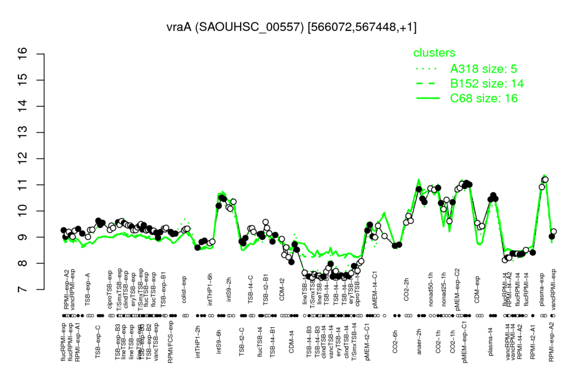
Task: Click the 'colist-exp' condition label
Action: coord(184,290)
